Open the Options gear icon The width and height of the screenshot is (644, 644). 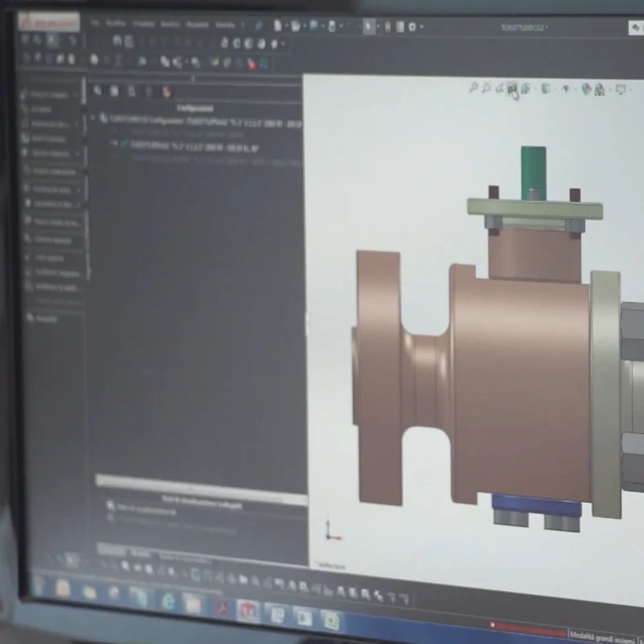point(412,27)
